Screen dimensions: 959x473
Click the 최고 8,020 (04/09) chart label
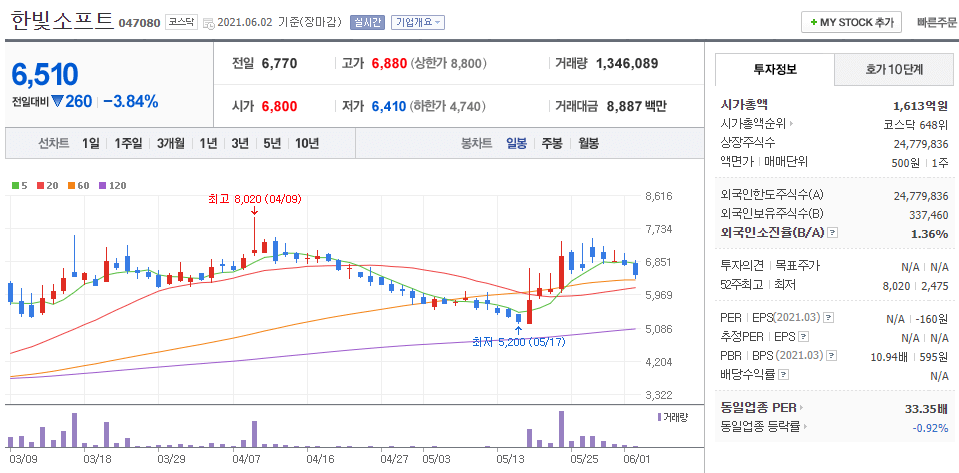(255, 198)
